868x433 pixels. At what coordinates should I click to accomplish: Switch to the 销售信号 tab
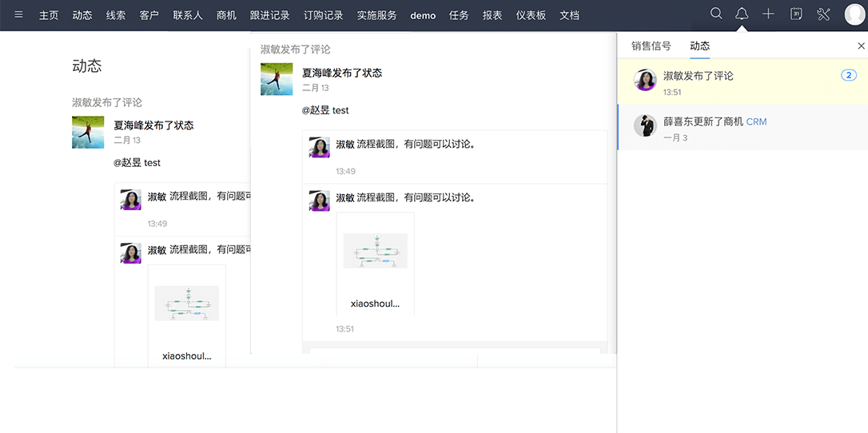coord(651,46)
